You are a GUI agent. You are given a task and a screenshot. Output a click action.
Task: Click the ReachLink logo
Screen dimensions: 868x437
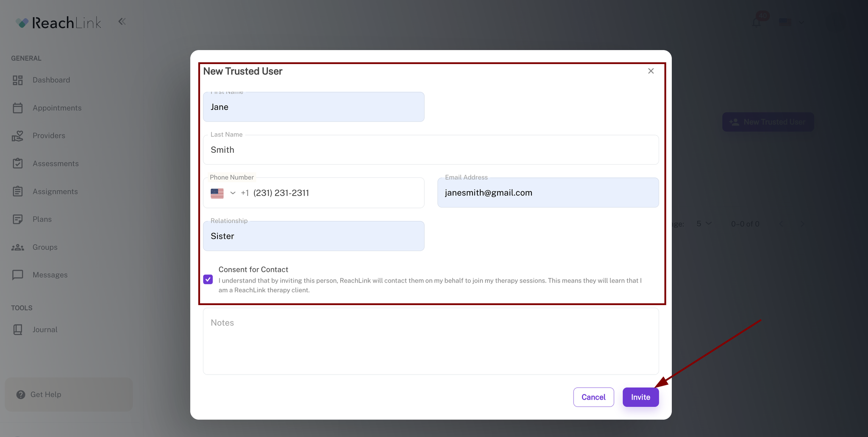pos(58,22)
